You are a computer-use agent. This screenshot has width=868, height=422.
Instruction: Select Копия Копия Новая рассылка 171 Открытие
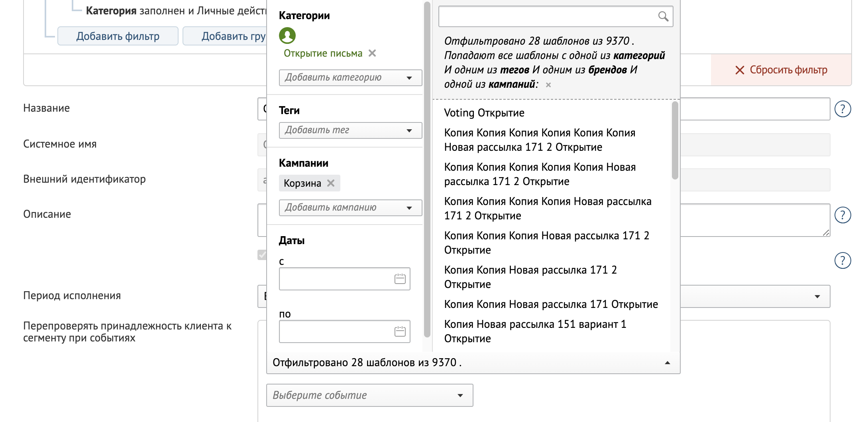click(551, 304)
